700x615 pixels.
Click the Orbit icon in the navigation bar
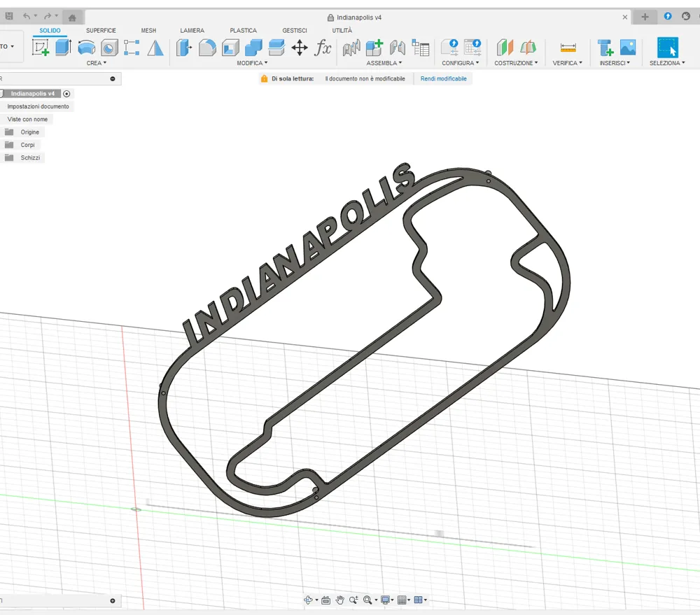(x=308, y=600)
